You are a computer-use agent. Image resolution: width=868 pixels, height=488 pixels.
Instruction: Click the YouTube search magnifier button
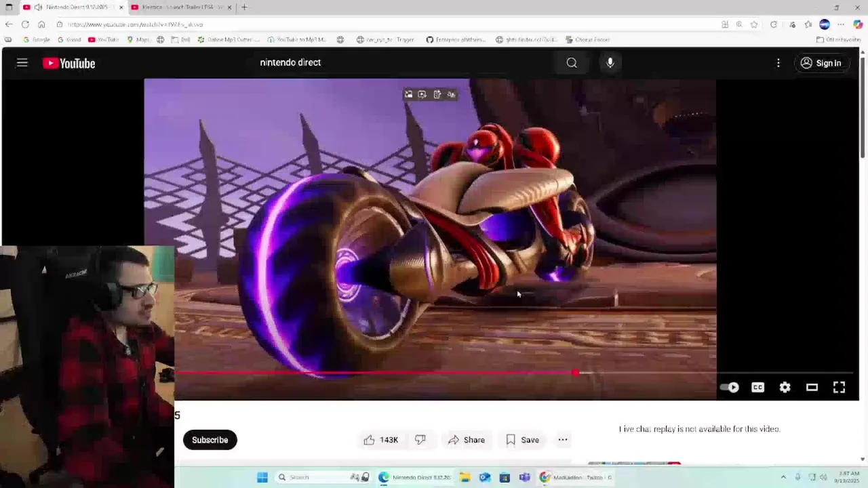click(572, 62)
